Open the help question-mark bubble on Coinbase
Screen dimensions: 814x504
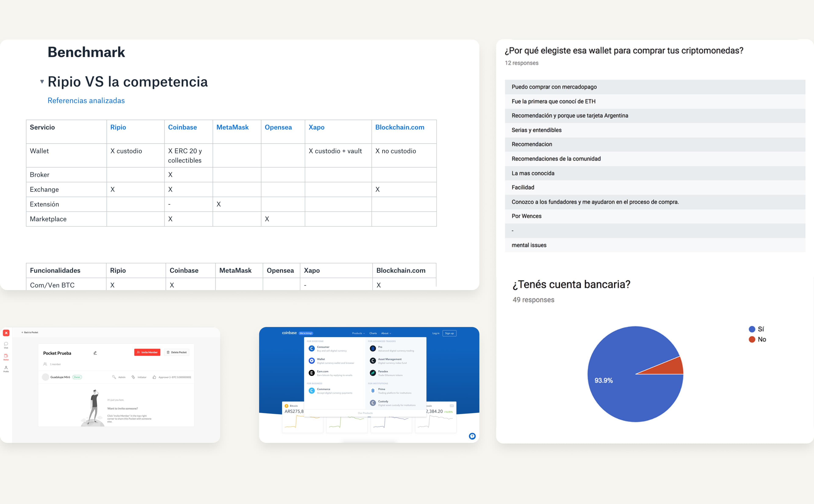point(472,436)
